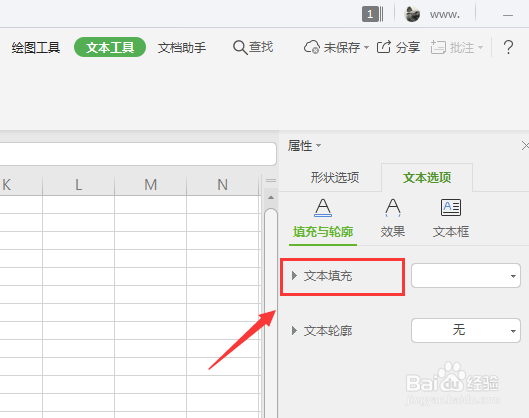Screen dimensions: 529x418
Task: Click the 未保存 cloud icon
Action: (311, 47)
